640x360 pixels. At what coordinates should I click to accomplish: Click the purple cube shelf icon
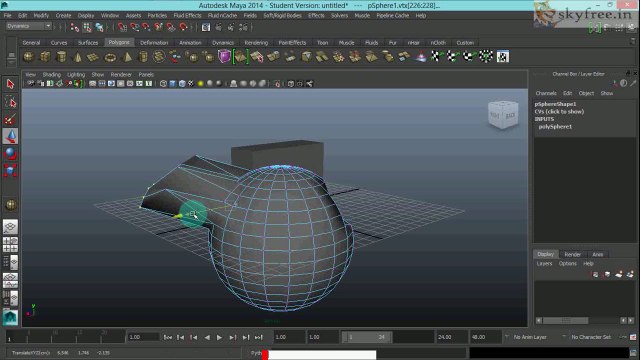tap(224, 56)
